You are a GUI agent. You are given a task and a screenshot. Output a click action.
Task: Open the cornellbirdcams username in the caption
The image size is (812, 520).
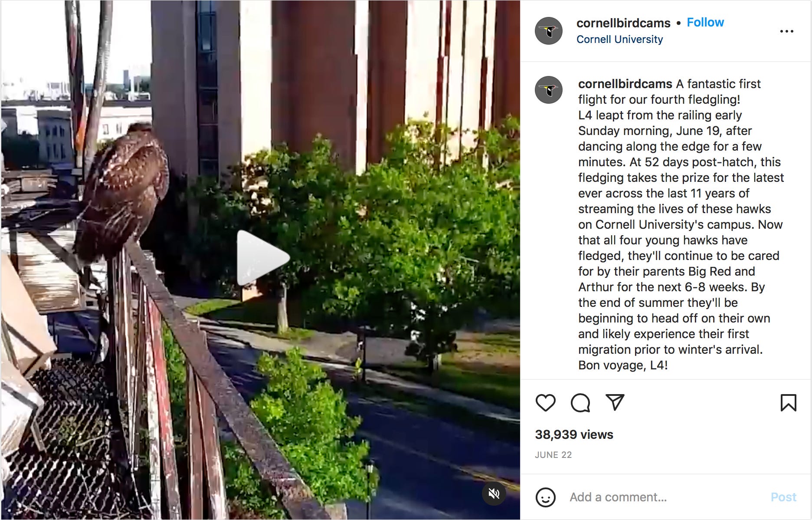pyautogui.click(x=625, y=84)
